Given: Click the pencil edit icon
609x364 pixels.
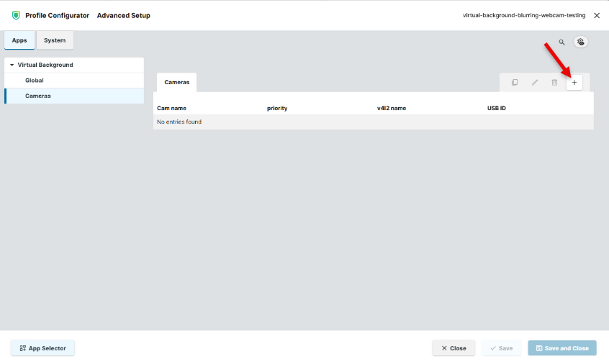Looking at the screenshot, I should (535, 83).
